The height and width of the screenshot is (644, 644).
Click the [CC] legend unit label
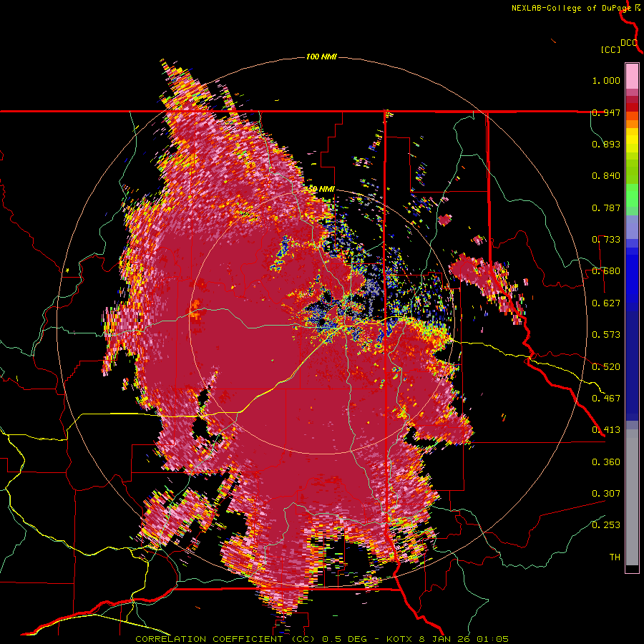610,49
